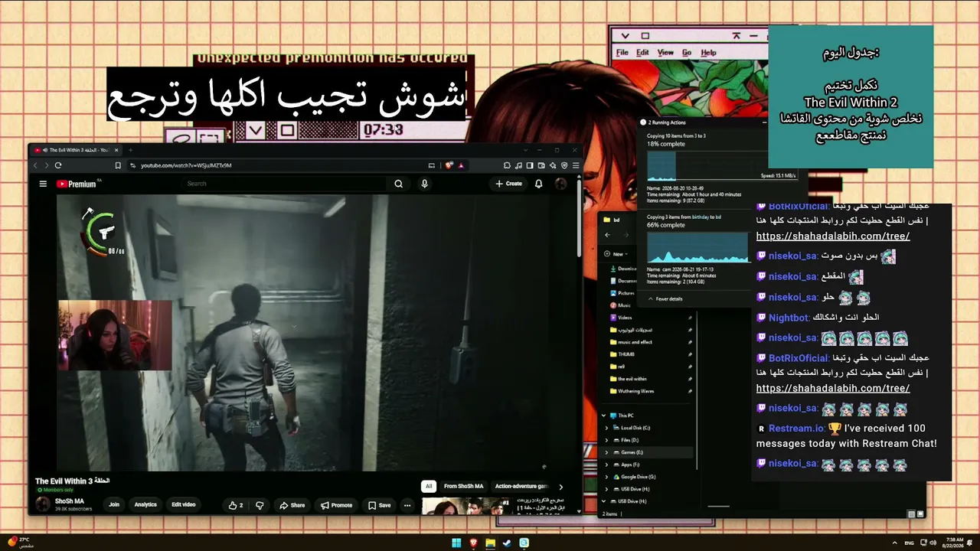Open Steam from the taskbar
The height and width of the screenshot is (551, 980).
click(507, 543)
